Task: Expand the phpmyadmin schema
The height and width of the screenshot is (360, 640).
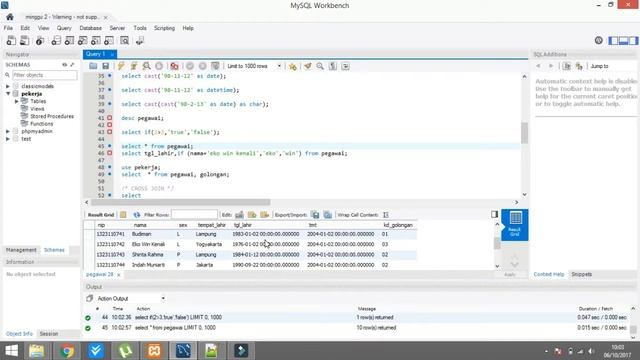Action: [8, 131]
